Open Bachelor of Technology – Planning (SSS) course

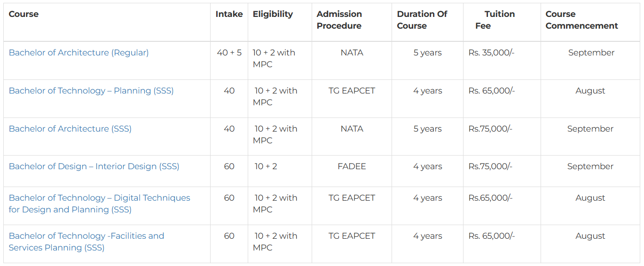pyautogui.click(x=91, y=91)
